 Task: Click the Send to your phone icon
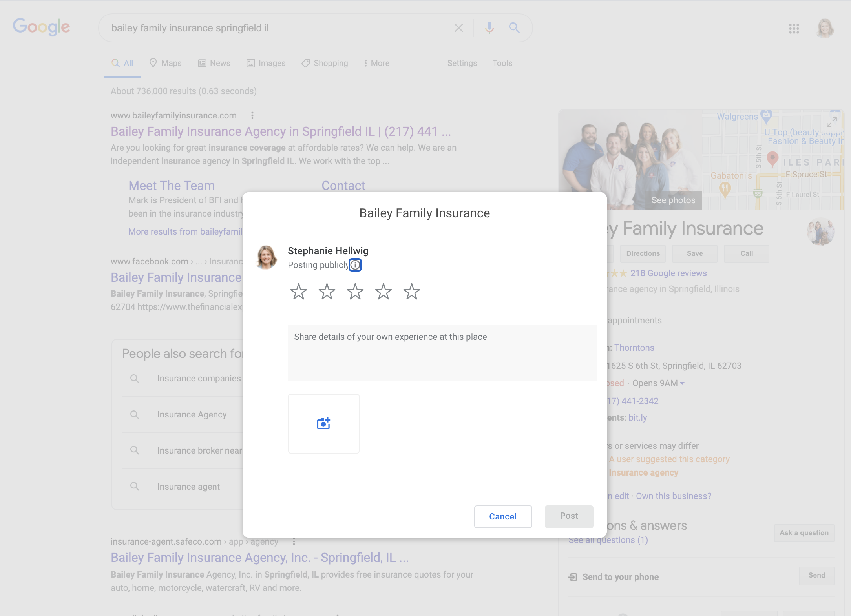[x=573, y=577]
